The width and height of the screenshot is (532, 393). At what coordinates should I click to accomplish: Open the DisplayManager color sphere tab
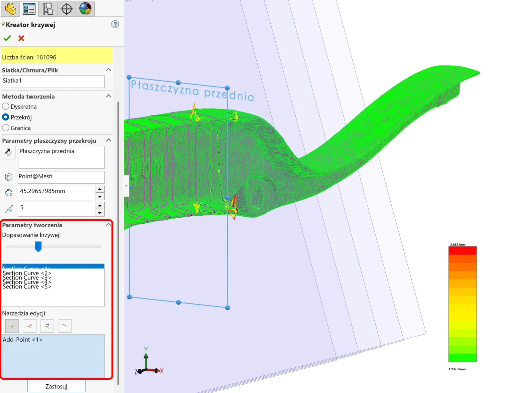point(85,9)
